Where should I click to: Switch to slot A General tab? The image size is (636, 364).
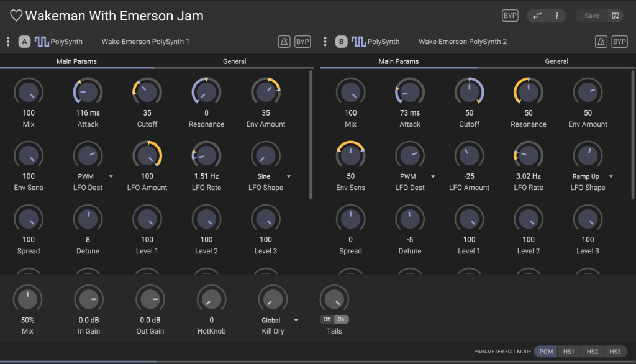tap(234, 61)
